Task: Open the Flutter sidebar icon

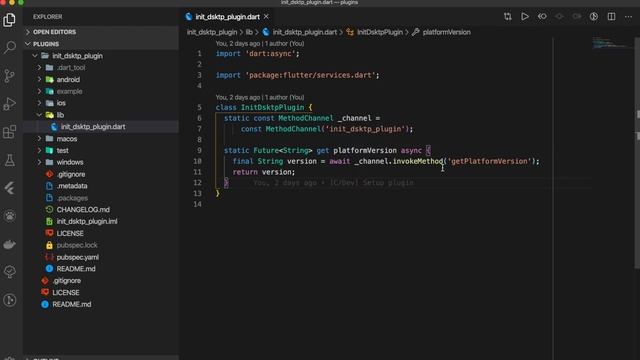Action: pyautogui.click(x=9, y=188)
